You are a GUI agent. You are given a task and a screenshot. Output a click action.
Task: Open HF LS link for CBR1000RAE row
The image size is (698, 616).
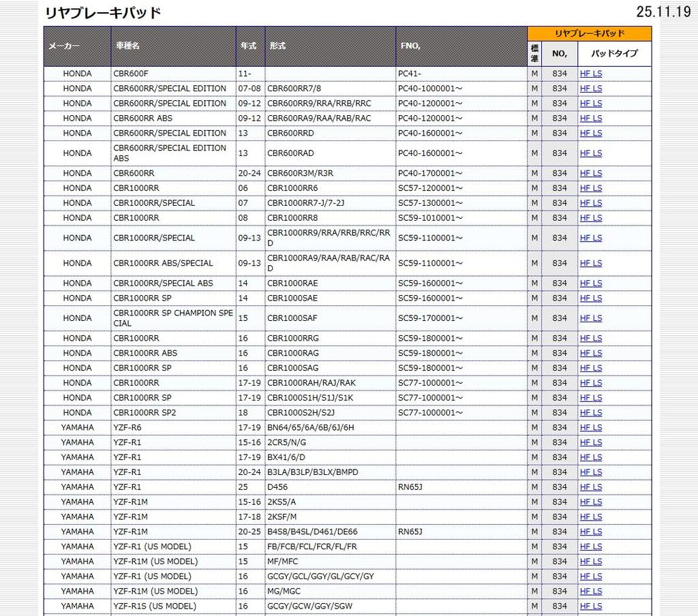[590, 283]
